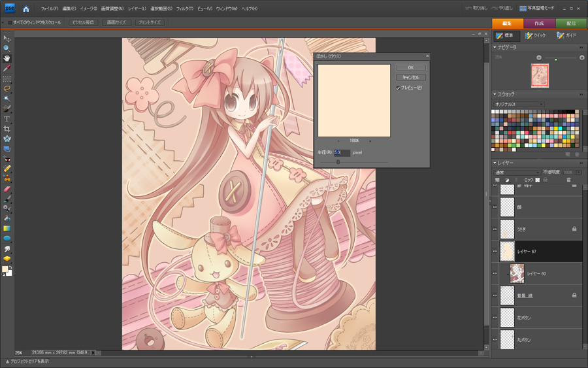Open the レイヤー panel flyout menu
588x368 pixels.
click(x=581, y=163)
